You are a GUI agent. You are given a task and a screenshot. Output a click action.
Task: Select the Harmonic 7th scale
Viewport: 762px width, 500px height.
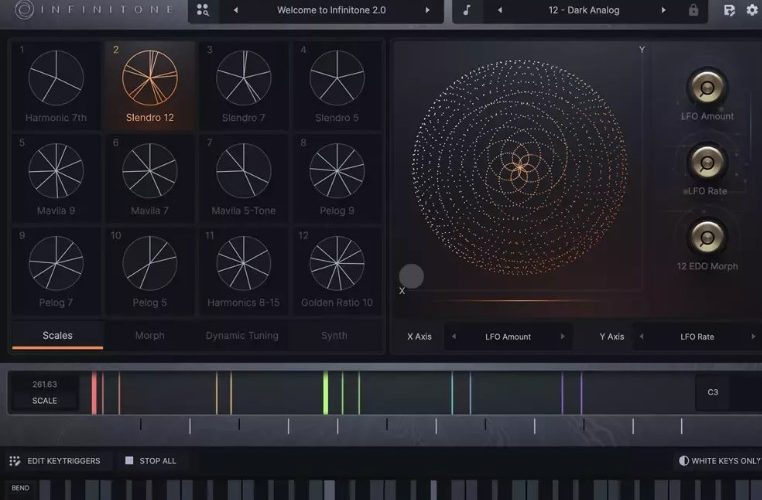(x=56, y=86)
